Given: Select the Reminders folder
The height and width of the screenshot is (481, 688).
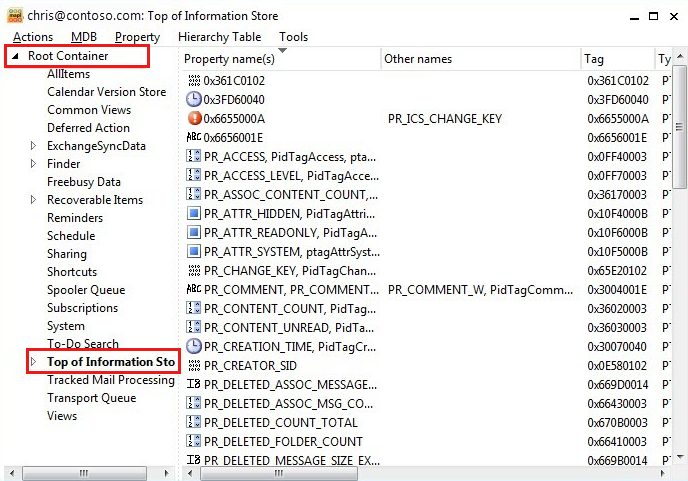Looking at the screenshot, I should tap(75, 218).
